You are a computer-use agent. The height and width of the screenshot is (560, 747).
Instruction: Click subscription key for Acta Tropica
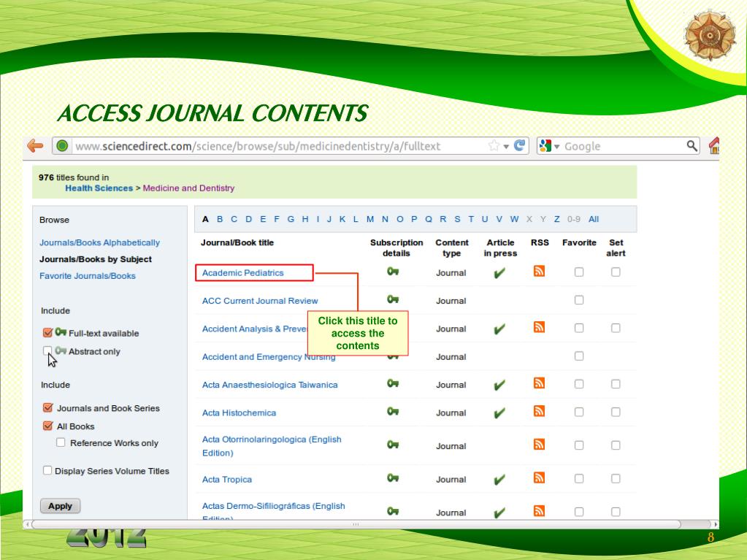393,478
